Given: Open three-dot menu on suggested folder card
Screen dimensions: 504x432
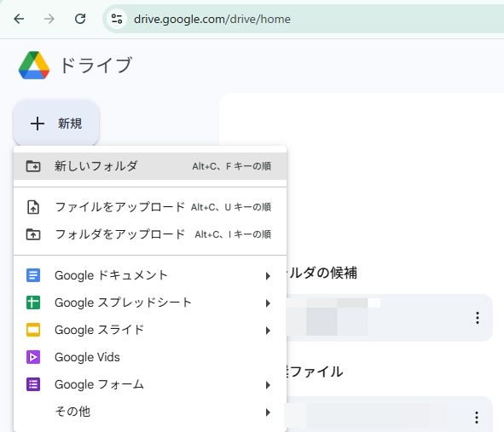Looking at the screenshot, I should tap(478, 318).
